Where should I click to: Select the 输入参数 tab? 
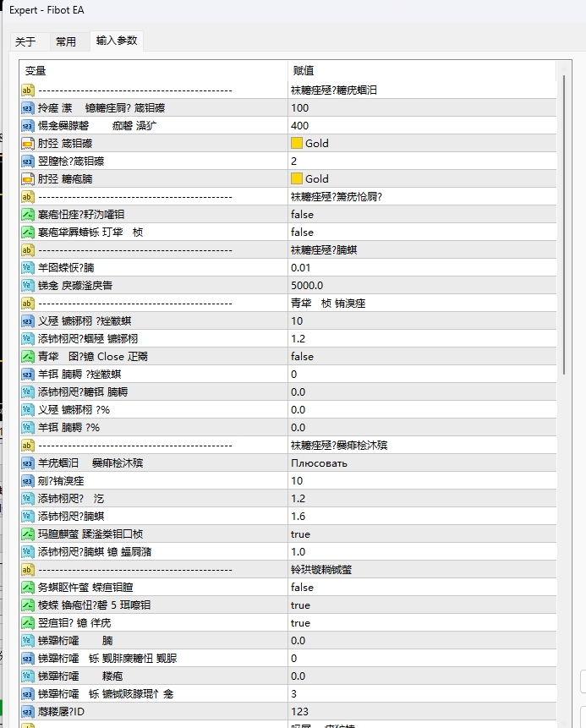click(117, 41)
